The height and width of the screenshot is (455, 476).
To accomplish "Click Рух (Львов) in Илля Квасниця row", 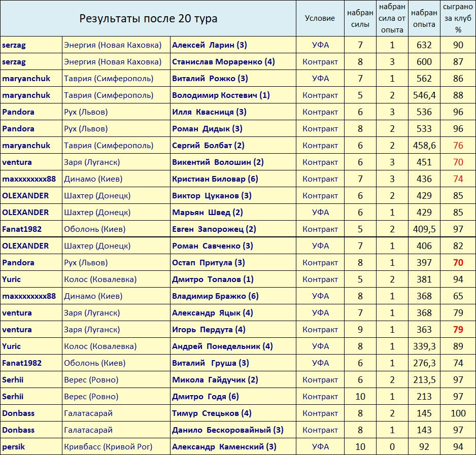I will [86, 112].
